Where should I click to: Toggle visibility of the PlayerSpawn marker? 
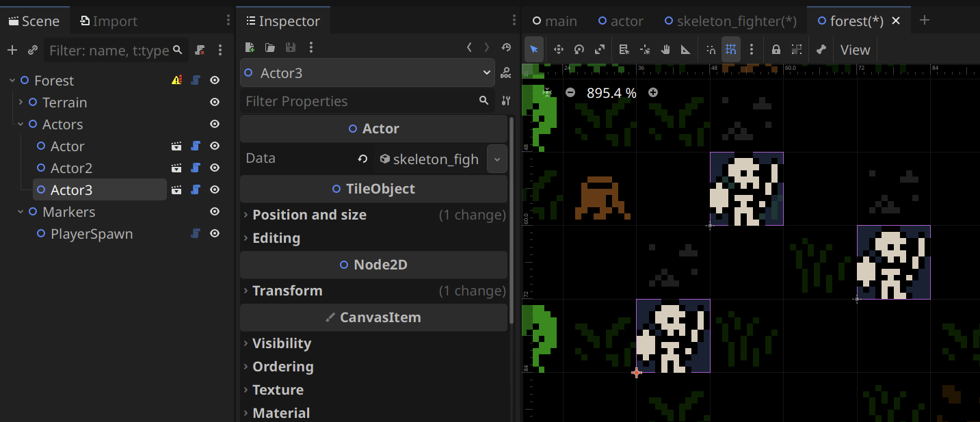pyautogui.click(x=215, y=233)
